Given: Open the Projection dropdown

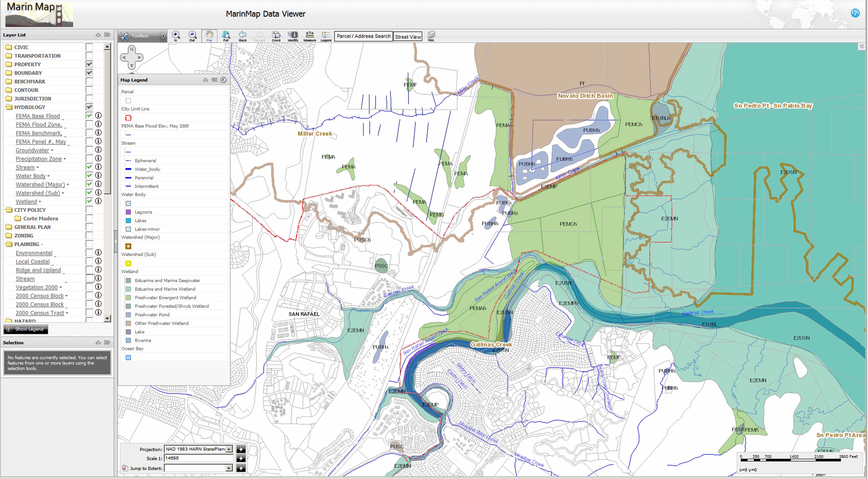Looking at the screenshot, I should [x=229, y=449].
